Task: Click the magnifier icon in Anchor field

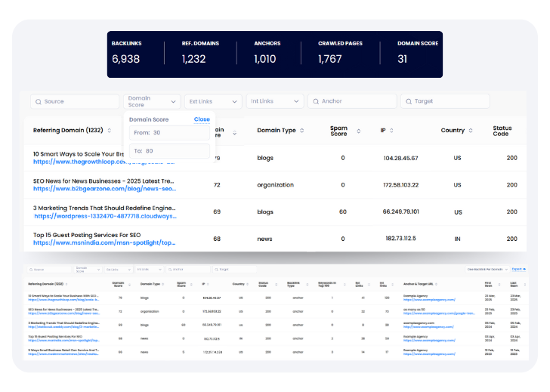Action: pyautogui.click(x=315, y=101)
